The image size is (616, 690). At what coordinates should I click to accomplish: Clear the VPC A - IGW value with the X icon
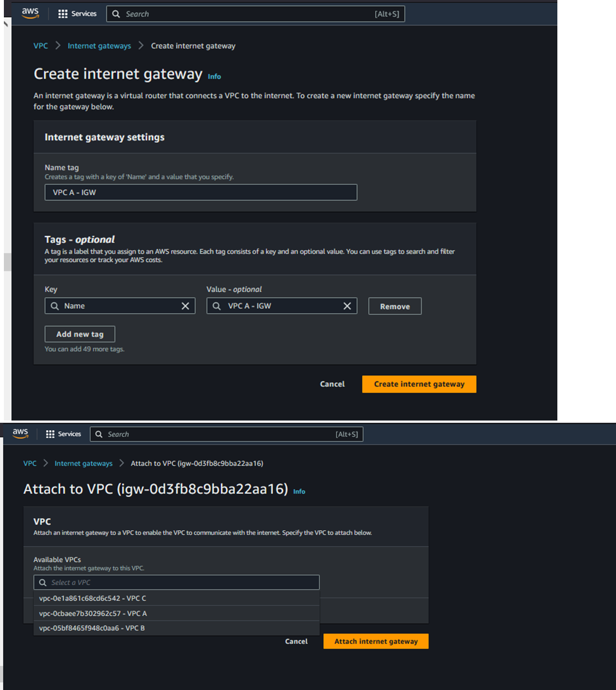pos(347,306)
